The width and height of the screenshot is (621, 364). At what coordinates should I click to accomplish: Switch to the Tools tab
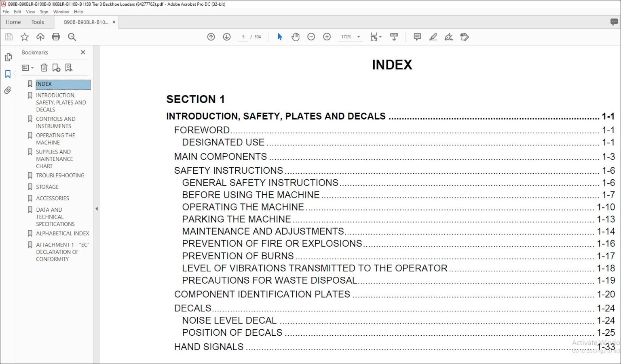[38, 22]
